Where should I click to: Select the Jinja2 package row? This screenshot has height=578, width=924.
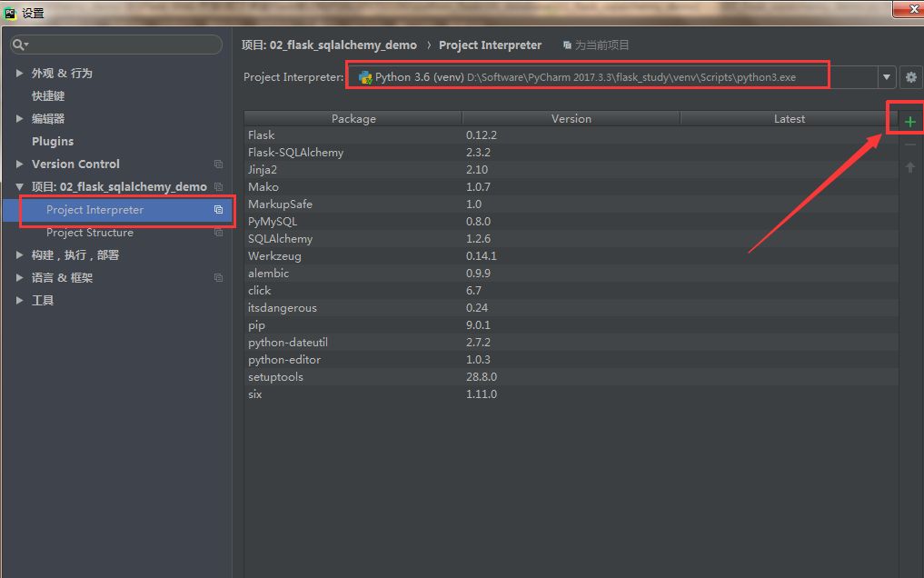(571, 170)
